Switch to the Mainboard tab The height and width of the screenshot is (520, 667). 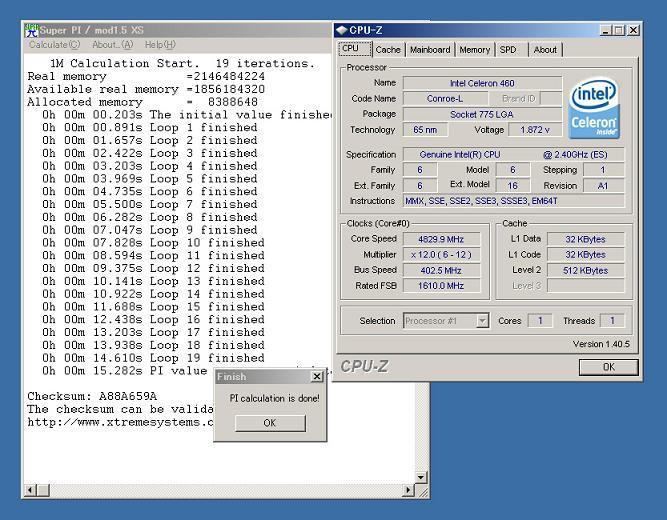(430, 50)
